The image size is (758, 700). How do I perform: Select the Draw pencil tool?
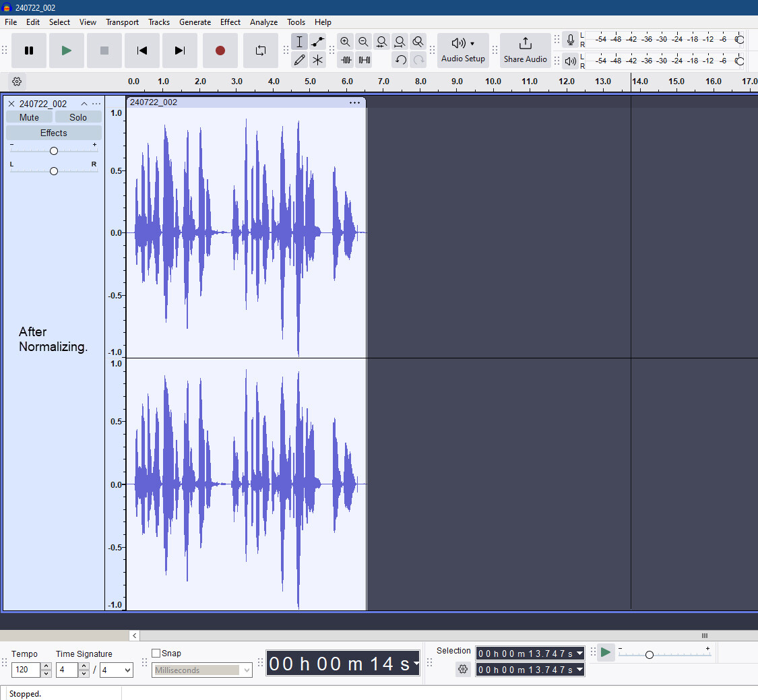coord(300,60)
